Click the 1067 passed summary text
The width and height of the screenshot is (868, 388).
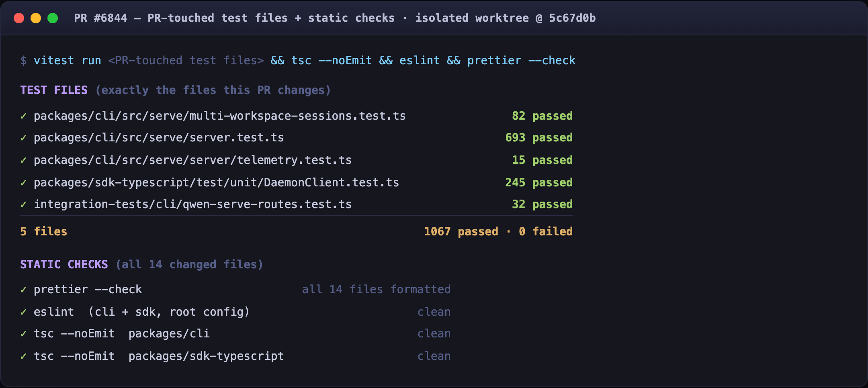461,231
